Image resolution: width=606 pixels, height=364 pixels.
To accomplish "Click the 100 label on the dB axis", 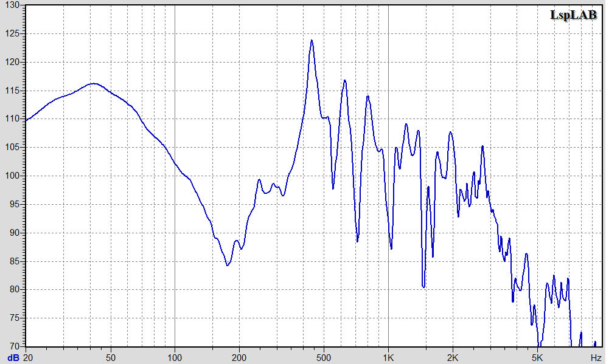I will coord(12,176).
